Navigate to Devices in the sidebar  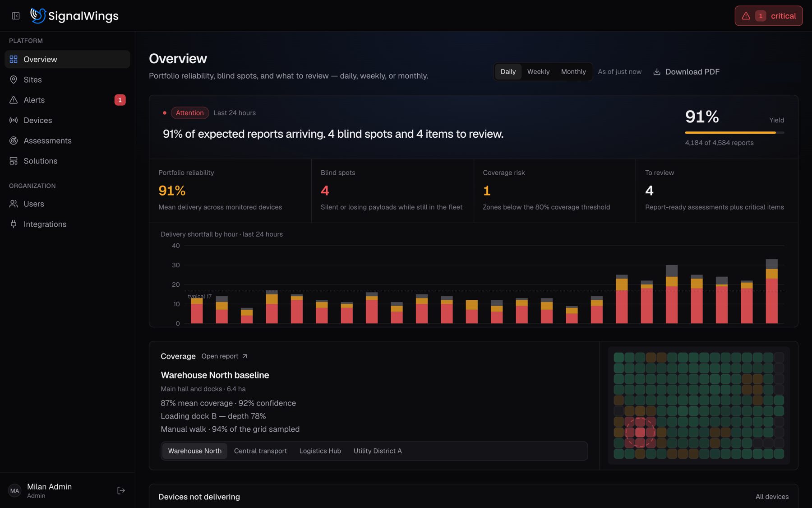(x=67, y=120)
